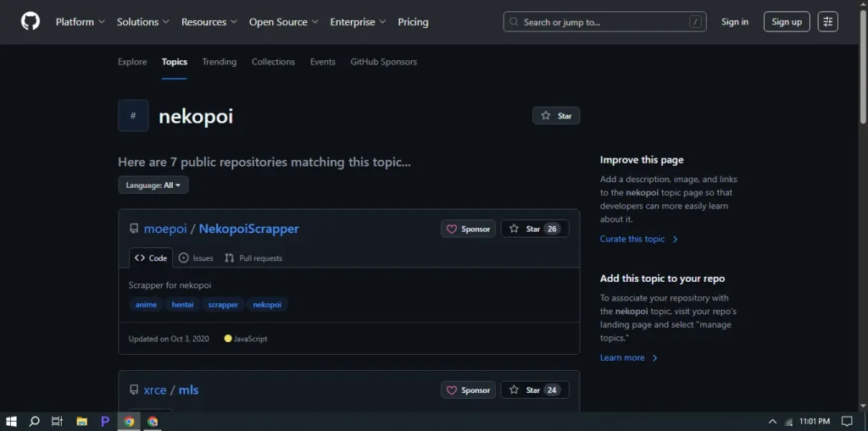Open Issues tab of NekopoiScrapper
The width and height of the screenshot is (868, 431).
tap(196, 257)
